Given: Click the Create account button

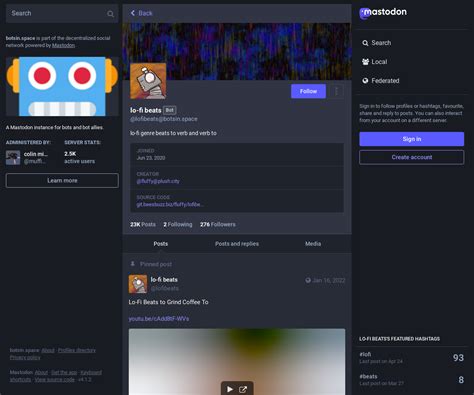Looking at the screenshot, I should [x=412, y=157].
